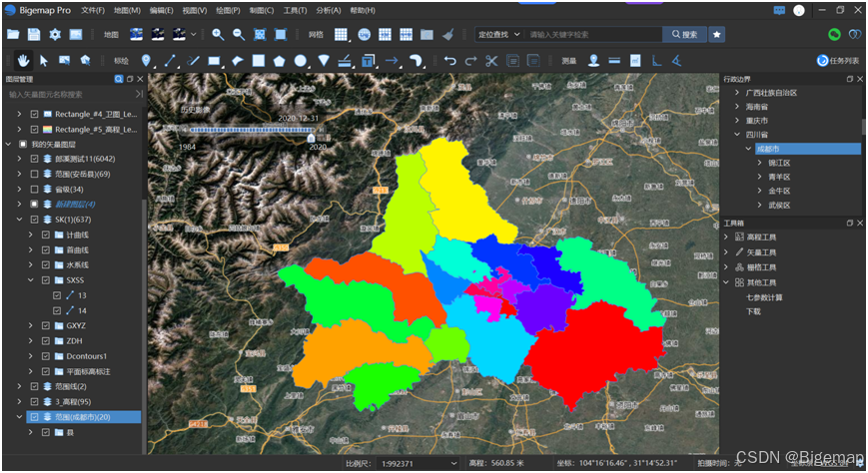Viewport: 868px width, 473px height.
Task: Click the globe graticule grid icon
Action: point(364,34)
